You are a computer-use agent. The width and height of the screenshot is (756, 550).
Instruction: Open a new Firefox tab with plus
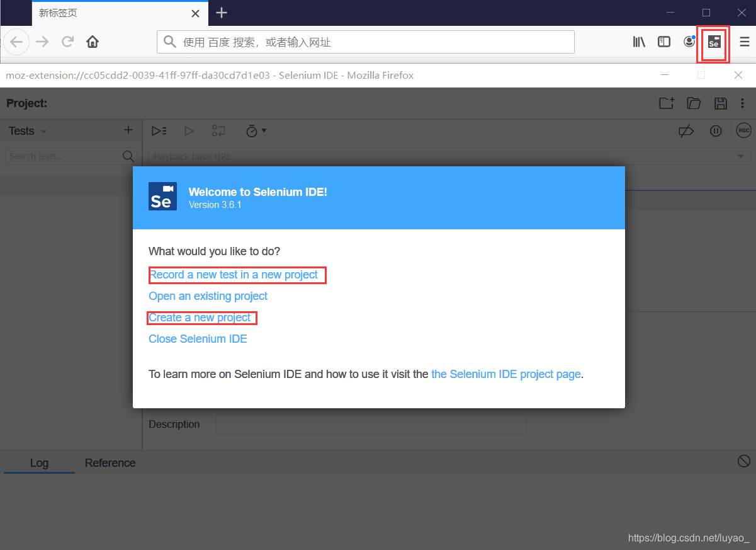point(222,13)
